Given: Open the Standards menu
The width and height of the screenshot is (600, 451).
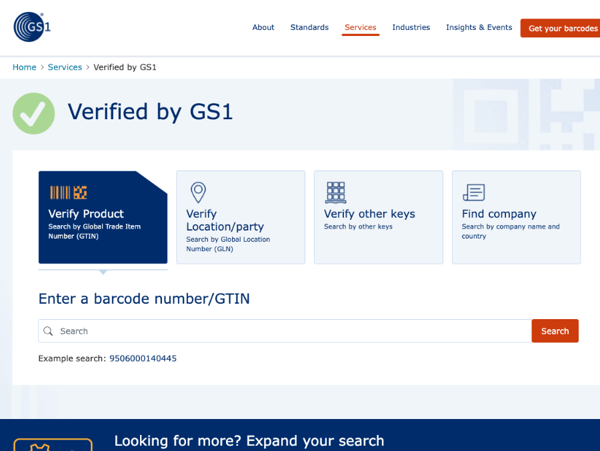Looking at the screenshot, I should 309,28.
